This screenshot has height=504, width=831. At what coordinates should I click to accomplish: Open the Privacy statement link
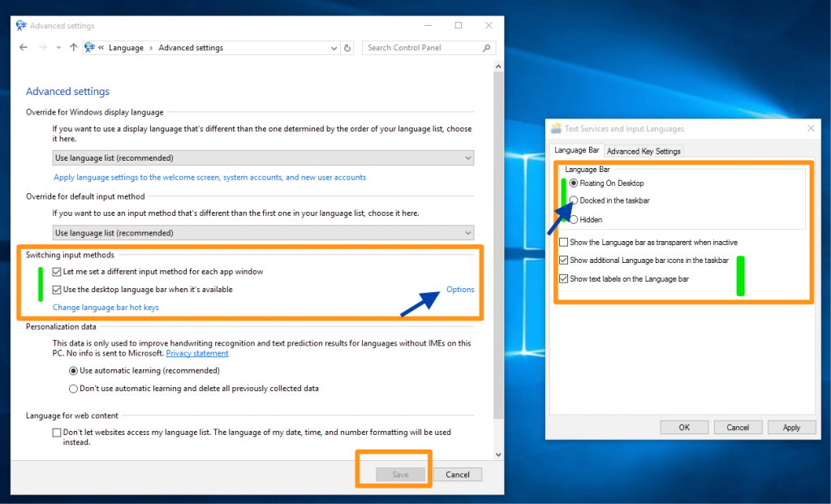[x=197, y=354]
